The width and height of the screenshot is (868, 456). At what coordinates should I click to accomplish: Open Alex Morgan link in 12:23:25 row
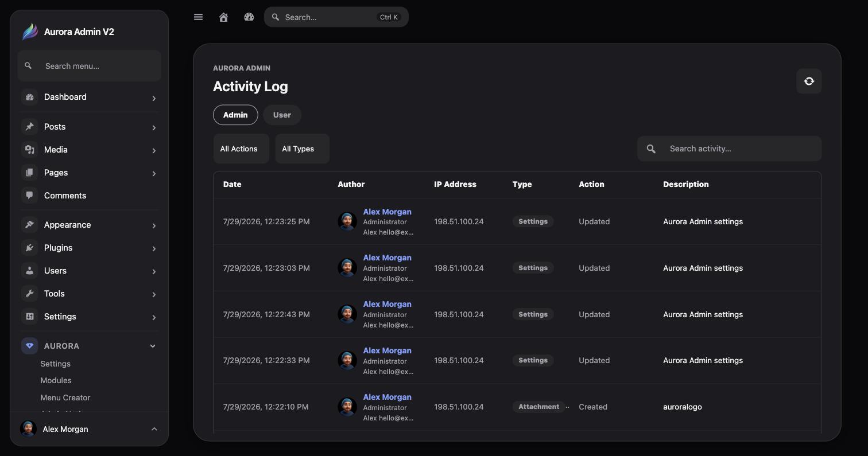pos(387,212)
